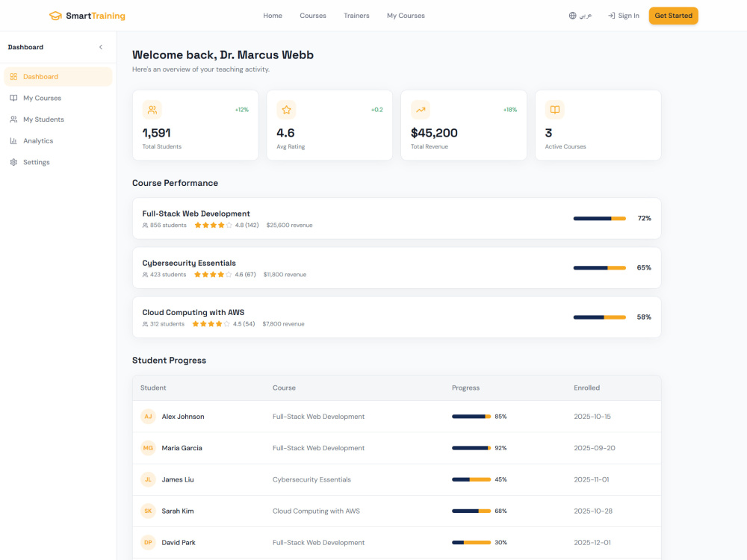Click the +0.2 rating change badge
Image resolution: width=747 pixels, height=560 pixels.
(x=376, y=110)
